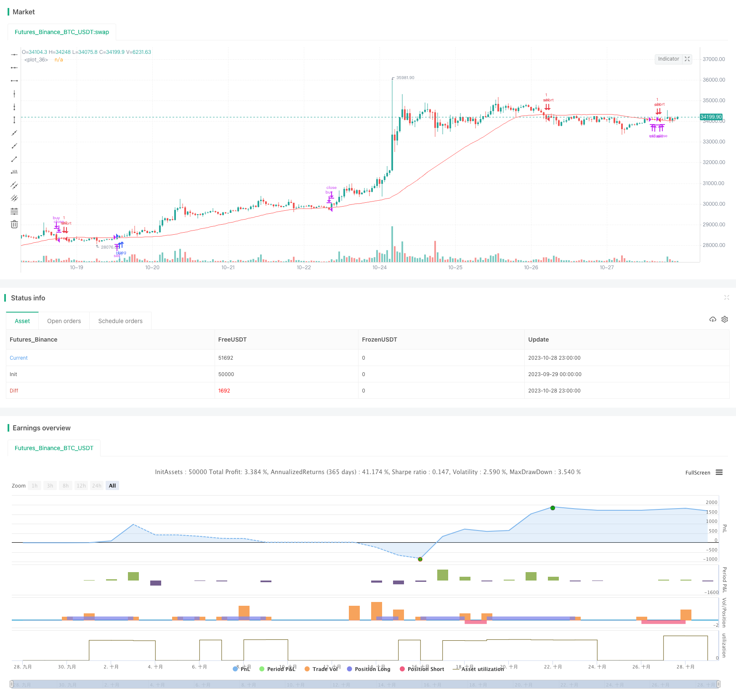Open the chart hamburger context menu
736x700 pixels.
[x=719, y=472]
